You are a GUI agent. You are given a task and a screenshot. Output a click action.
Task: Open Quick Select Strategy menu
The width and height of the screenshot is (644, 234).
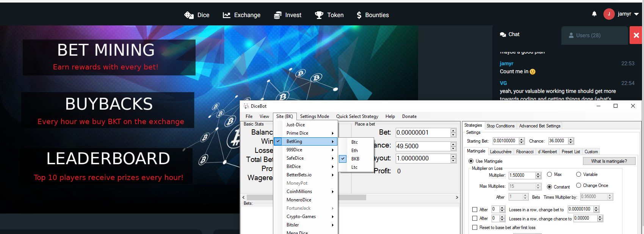tap(357, 116)
